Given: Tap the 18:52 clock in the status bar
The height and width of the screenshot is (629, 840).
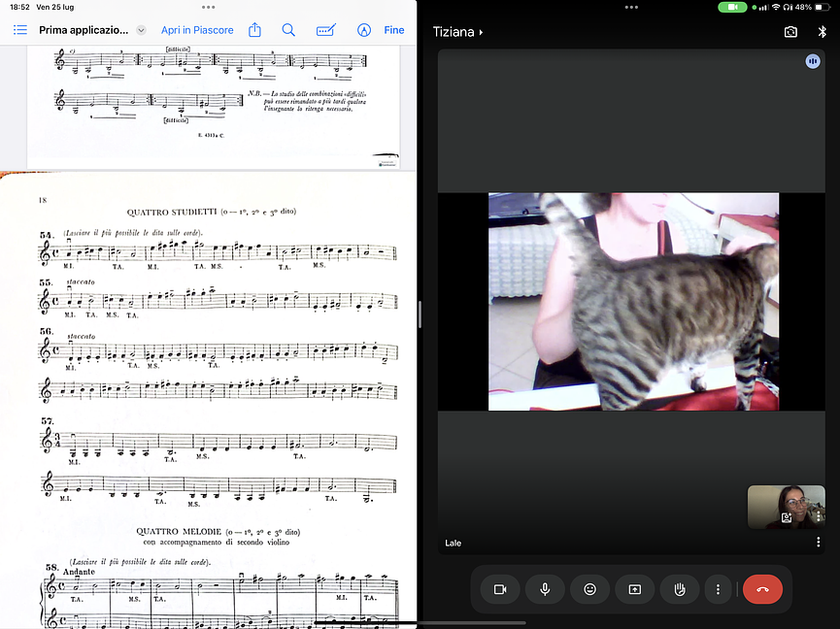Looking at the screenshot, I should pos(19,7).
